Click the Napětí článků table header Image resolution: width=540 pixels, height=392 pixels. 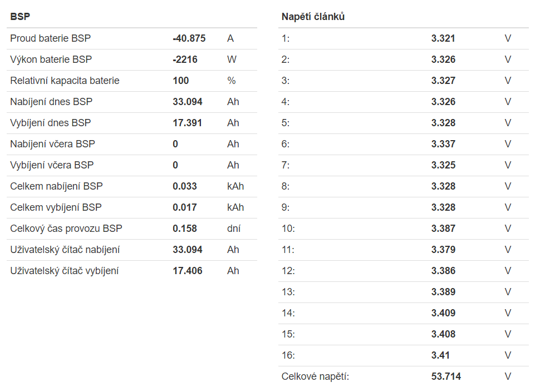click(313, 17)
